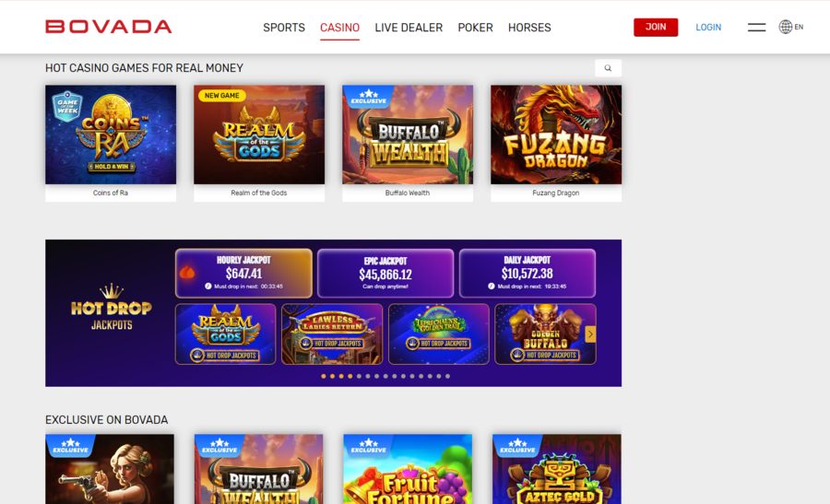
Task: Go to the Poker section
Action: [x=475, y=28]
